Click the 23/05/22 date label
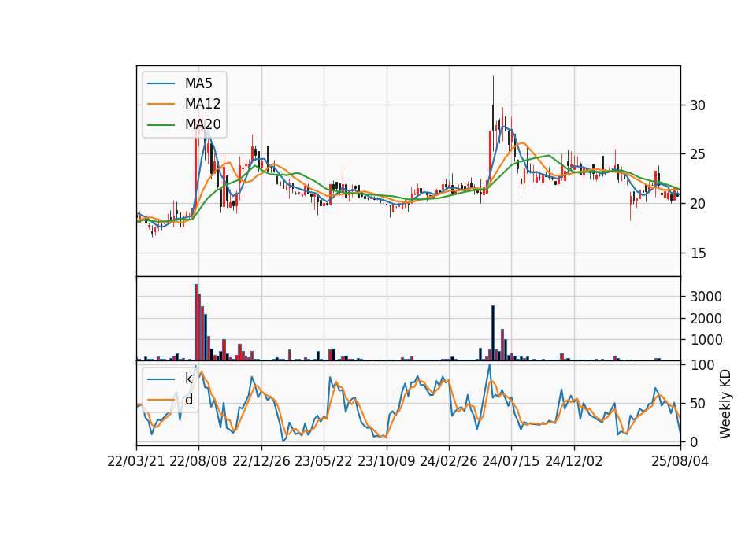The image size is (756, 543). click(x=324, y=461)
